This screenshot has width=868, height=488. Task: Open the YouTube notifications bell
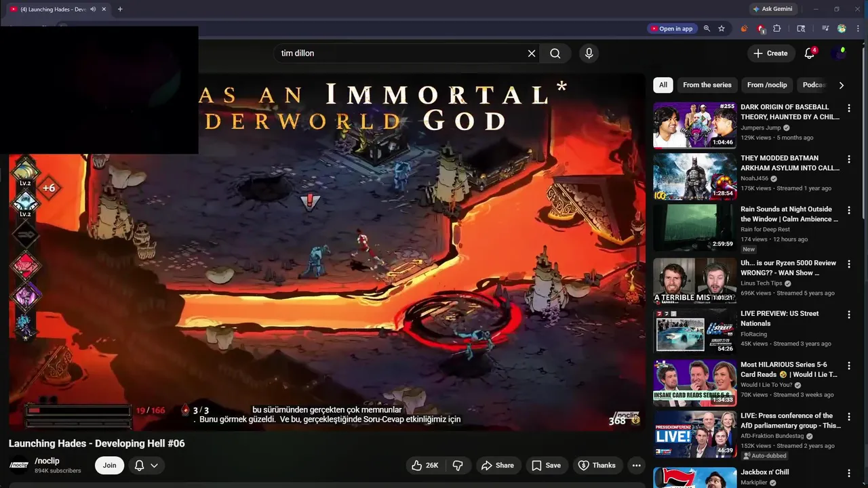point(809,54)
